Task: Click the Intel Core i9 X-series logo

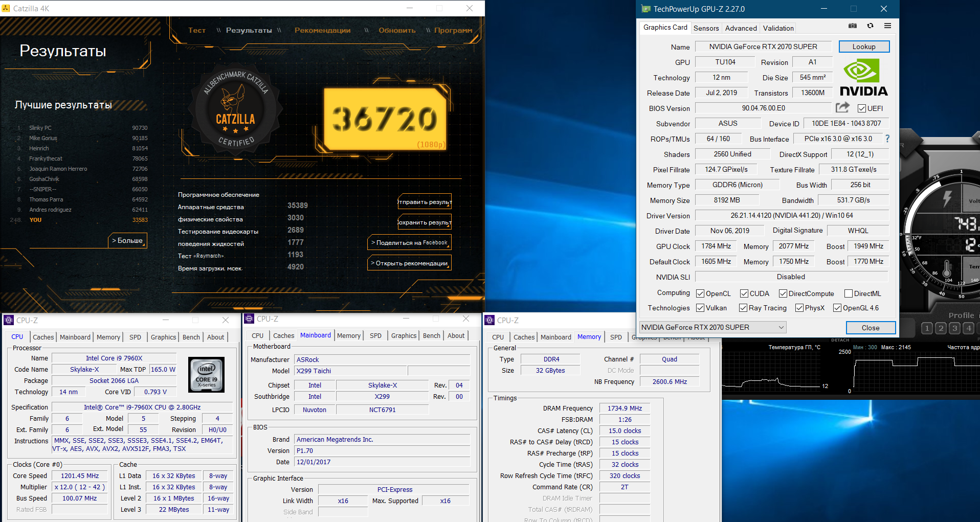Action: pyautogui.click(x=206, y=375)
